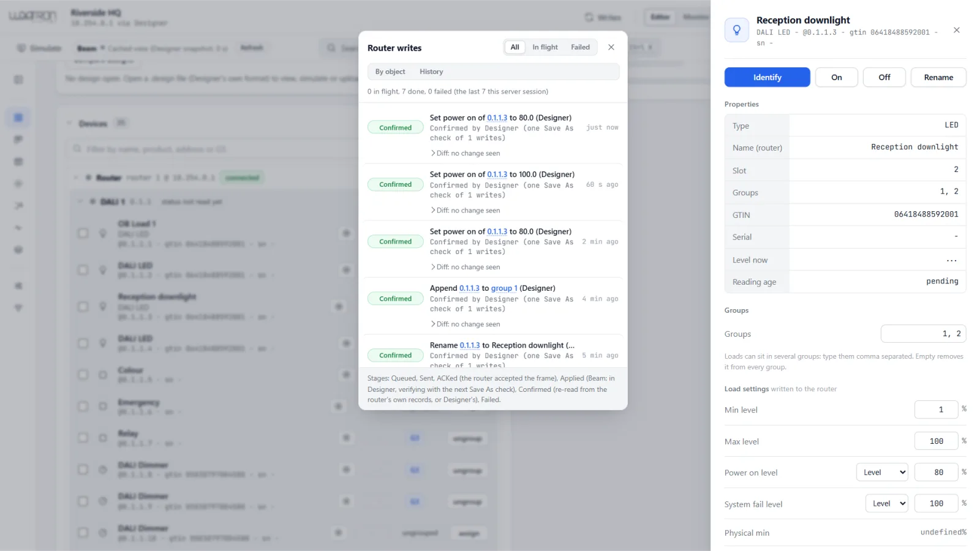Open the System fail level mode dropdown
Image resolution: width=980 pixels, height=551 pixels.
point(886,503)
